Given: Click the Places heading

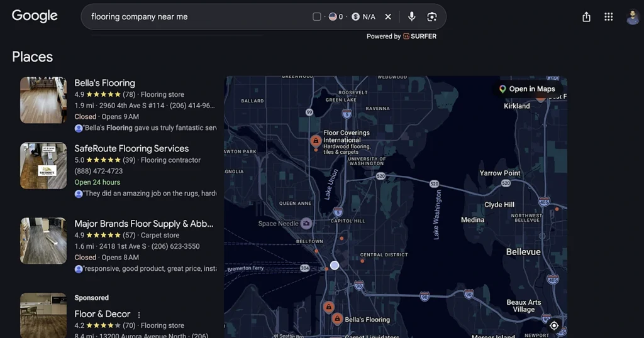Looking at the screenshot, I should point(33,57).
